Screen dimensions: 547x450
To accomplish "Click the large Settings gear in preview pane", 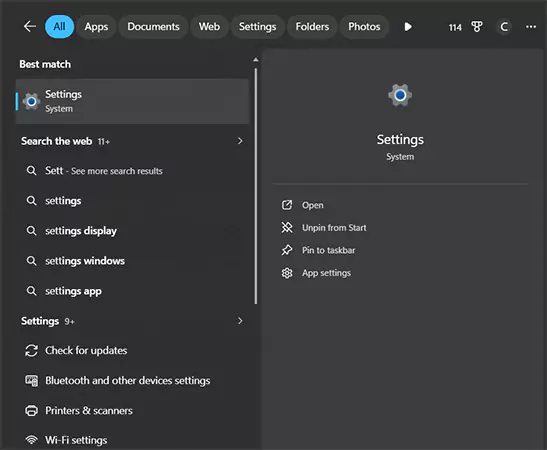I will (400, 95).
